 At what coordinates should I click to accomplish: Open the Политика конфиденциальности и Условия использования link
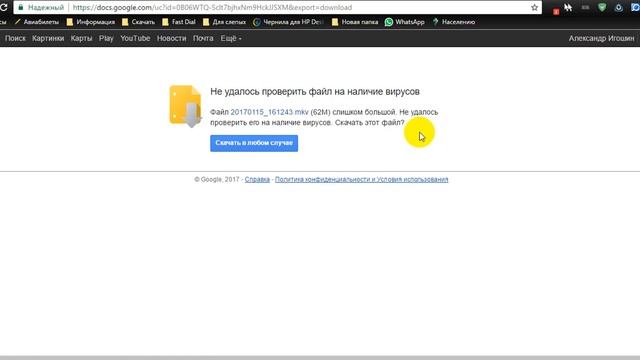(x=362, y=180)
